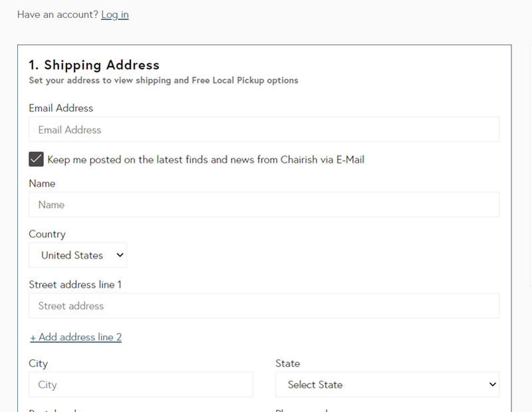Click the Keep me posted label text

(206, 159)
